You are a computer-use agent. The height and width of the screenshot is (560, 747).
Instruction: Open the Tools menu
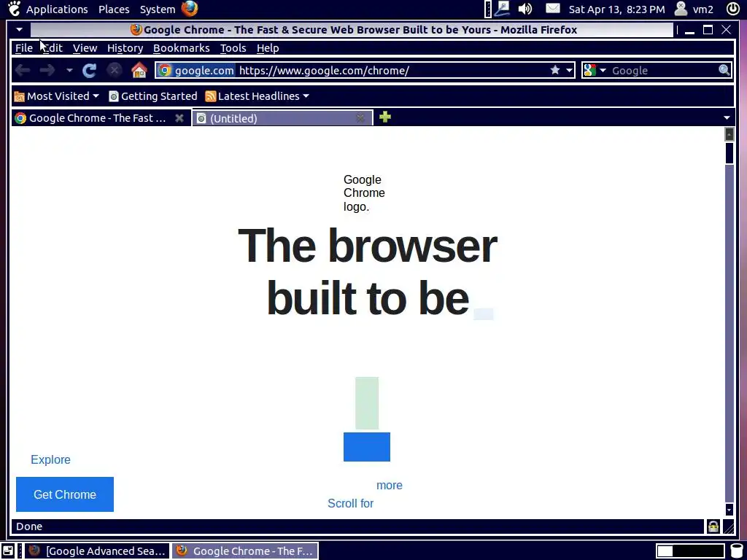(x=233, y=48)
